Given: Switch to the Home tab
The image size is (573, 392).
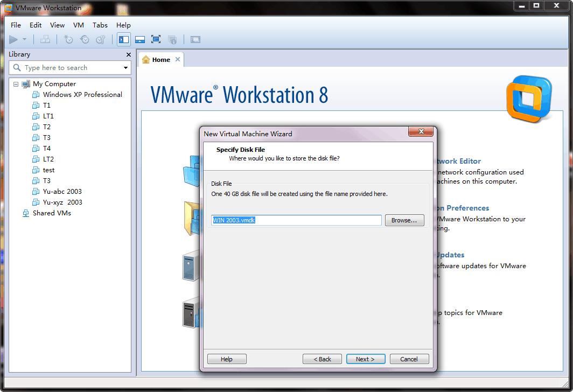Looking at the screenshot, I should (160, 60).
